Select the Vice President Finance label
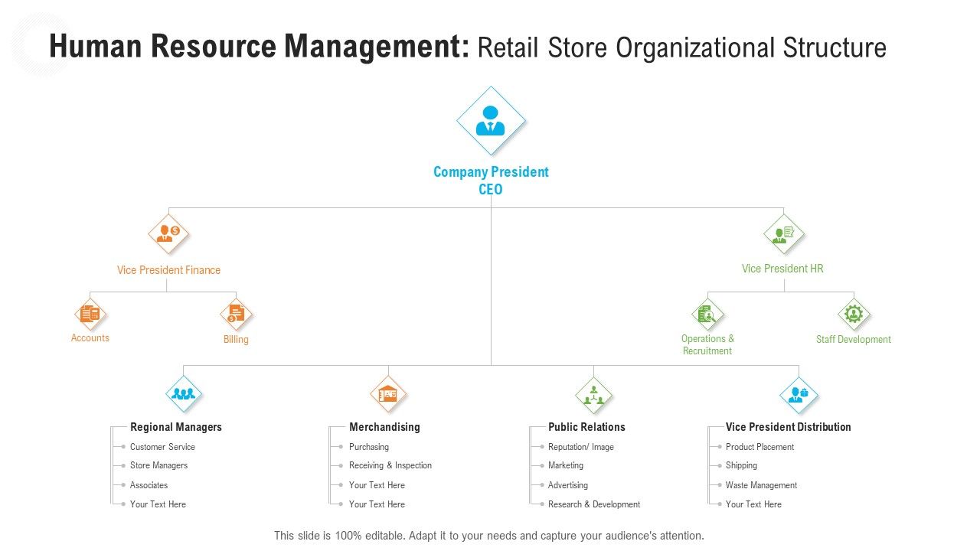980x551 pixels. click(168, 270)
